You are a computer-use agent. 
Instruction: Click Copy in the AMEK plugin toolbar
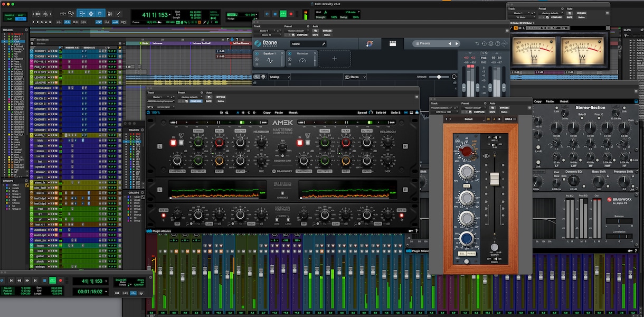pyautogui.click(x=267, y=113)
